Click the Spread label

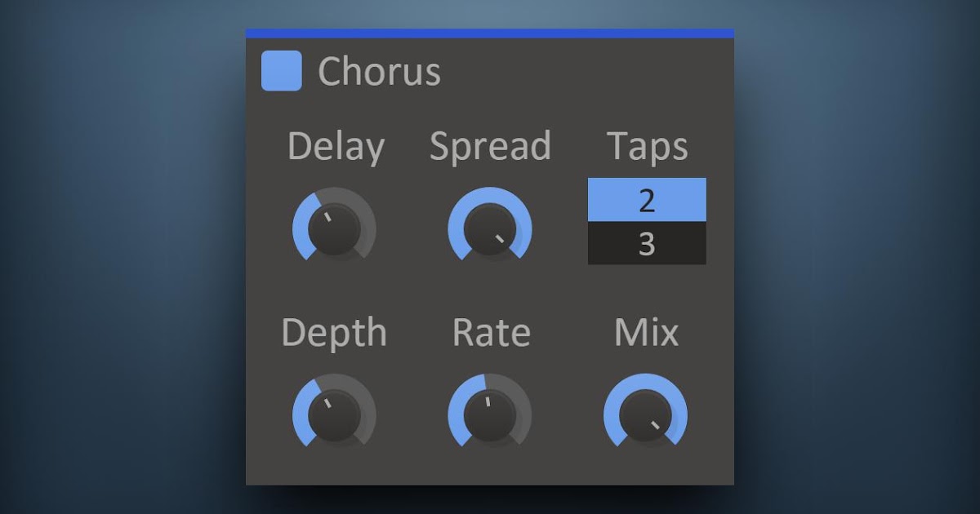tap(490, 147)
